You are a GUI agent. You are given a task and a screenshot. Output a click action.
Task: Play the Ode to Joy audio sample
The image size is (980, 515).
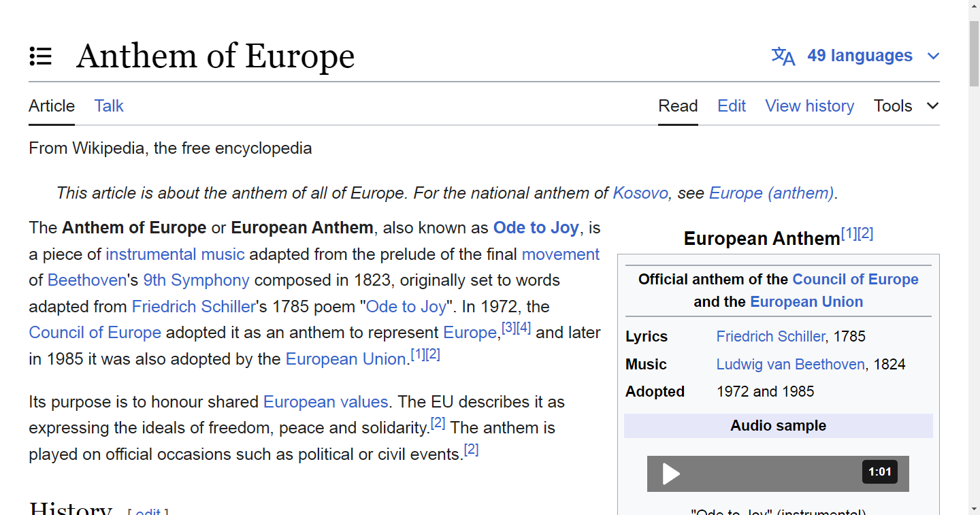point(671,474)
